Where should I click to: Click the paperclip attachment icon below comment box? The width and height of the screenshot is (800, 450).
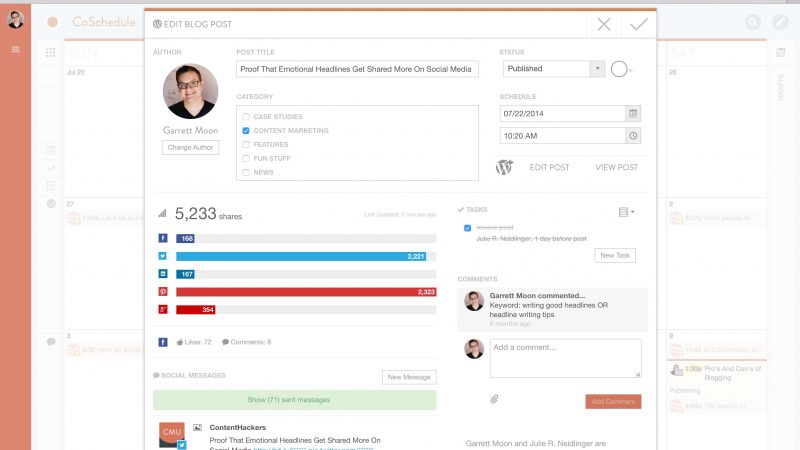(x=493, y=399)
